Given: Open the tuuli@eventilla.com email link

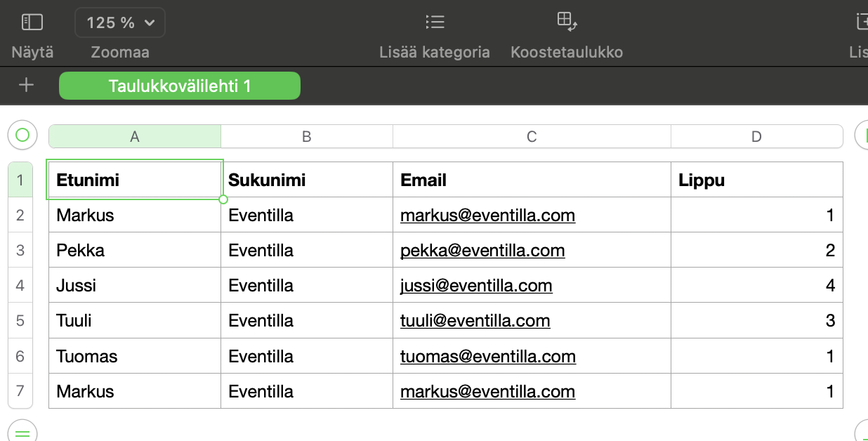Looking at the screenshot, I should pos(475,321).
